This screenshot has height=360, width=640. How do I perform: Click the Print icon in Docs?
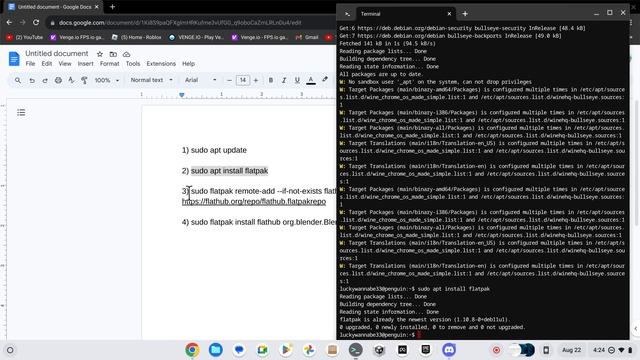click(x=58, y=80)
